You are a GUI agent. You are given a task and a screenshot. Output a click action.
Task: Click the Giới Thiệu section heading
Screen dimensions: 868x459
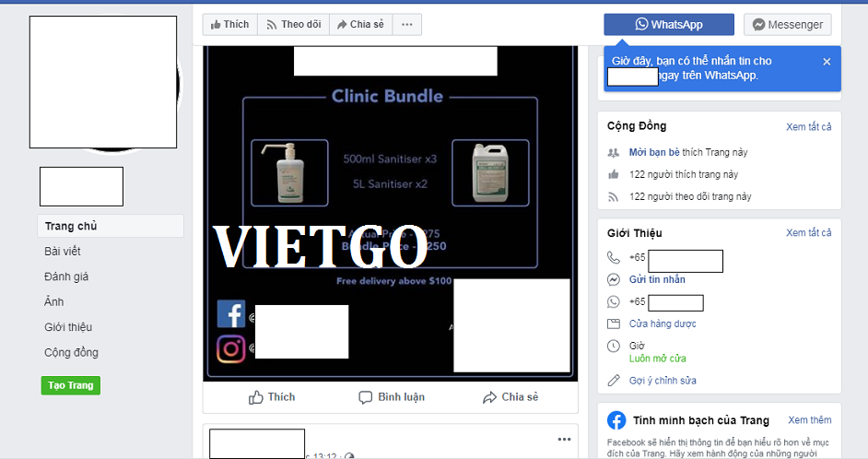(x=634, y=233)
